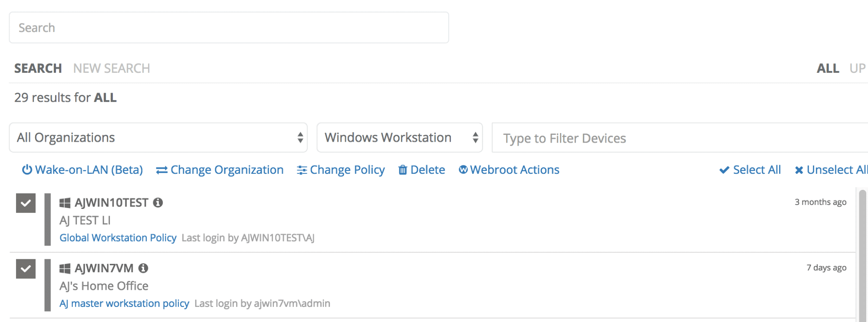The height and width of the screenshot is (322, 868).
Task: Select the SEARCH tab
Action: click(38, 68)
